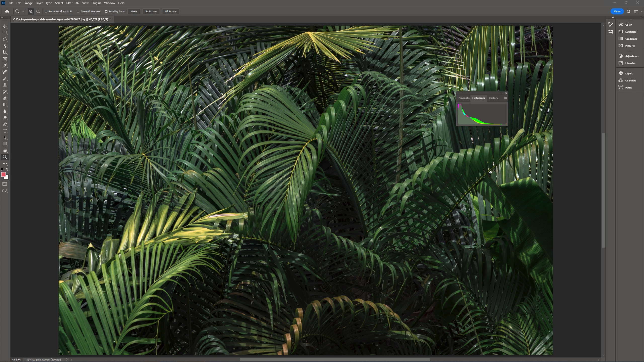Open the Layers panel icon
Image resolution: width=644 pixels, height=362 pixels.
coord(621,73)
